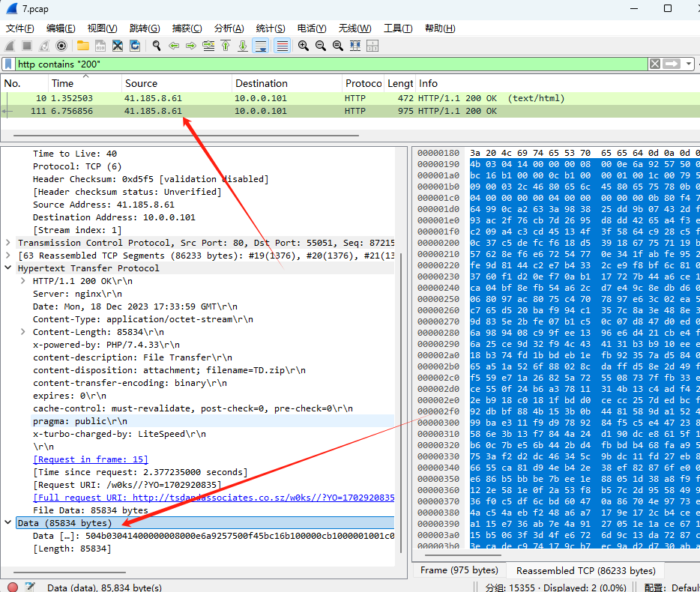Open the 电话(Y) menu
The image size is (700, 592).
pos(312,28)
